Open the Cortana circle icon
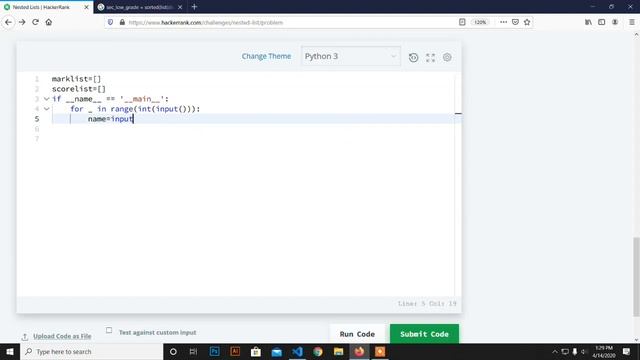The width and height of the screenshot is (640, 360). tap(173, 351)
